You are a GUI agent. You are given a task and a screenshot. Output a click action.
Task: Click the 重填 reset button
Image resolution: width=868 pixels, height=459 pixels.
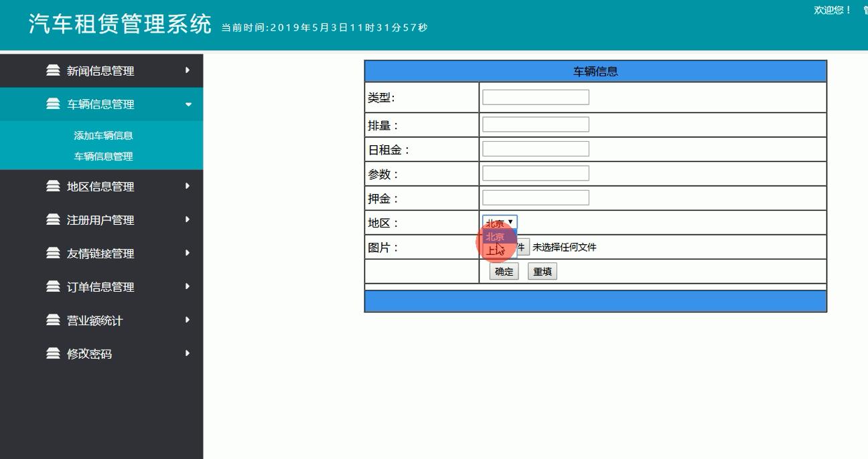coord(542,271)
